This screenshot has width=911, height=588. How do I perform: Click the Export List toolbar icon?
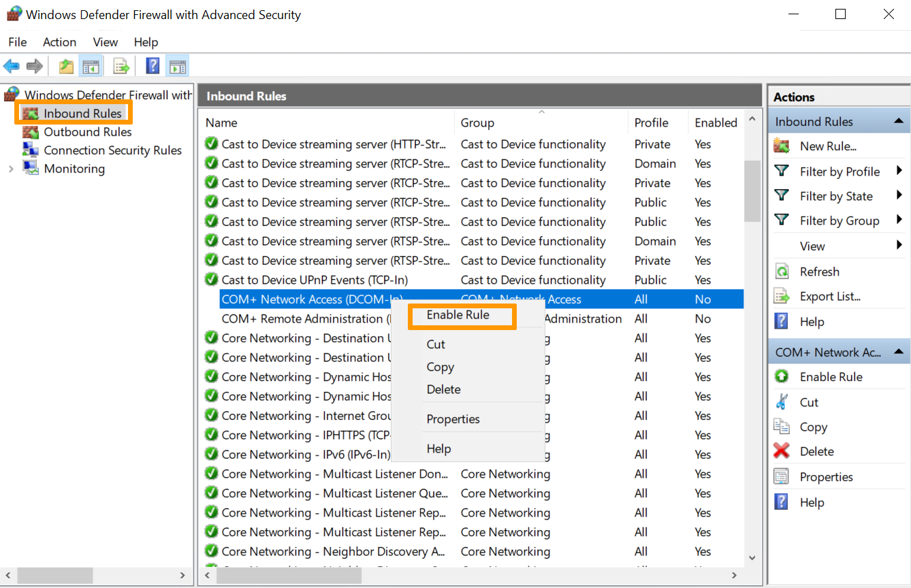(x=121, y=66)
